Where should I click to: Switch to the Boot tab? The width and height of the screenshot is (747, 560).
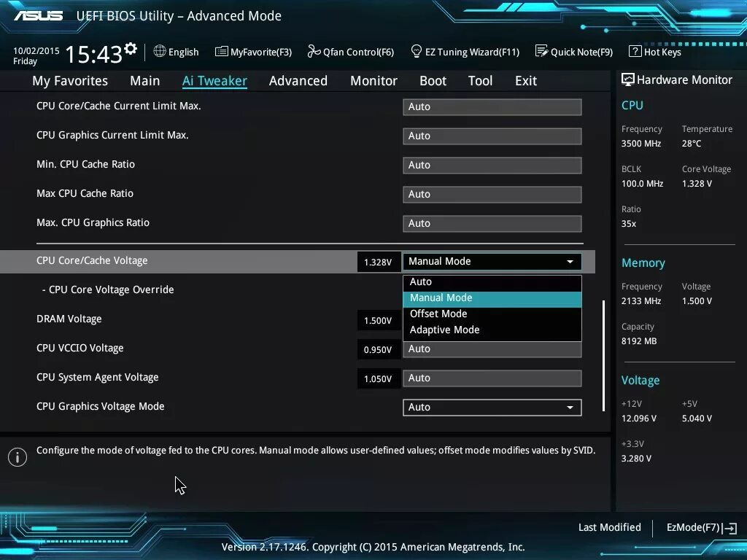[x=433, y=81]
